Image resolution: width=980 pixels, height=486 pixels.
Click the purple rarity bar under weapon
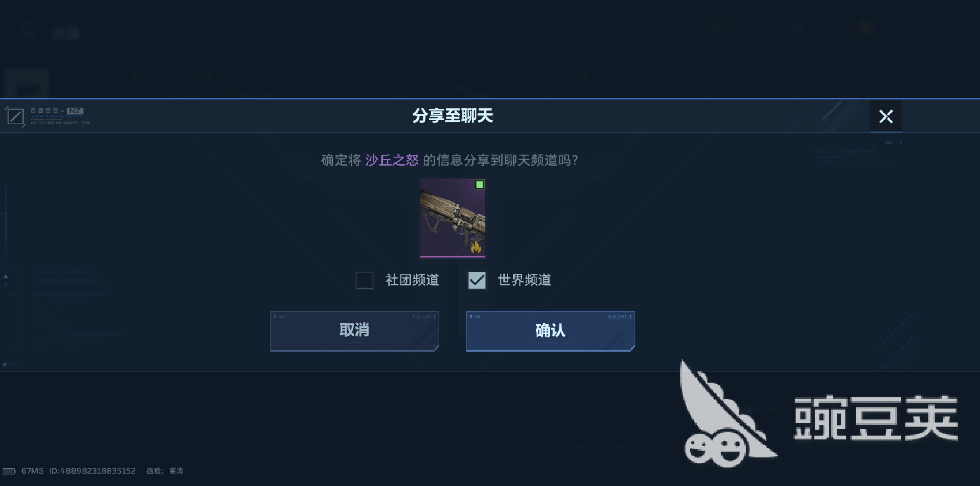pyautogui.click(x=453, y=256)
